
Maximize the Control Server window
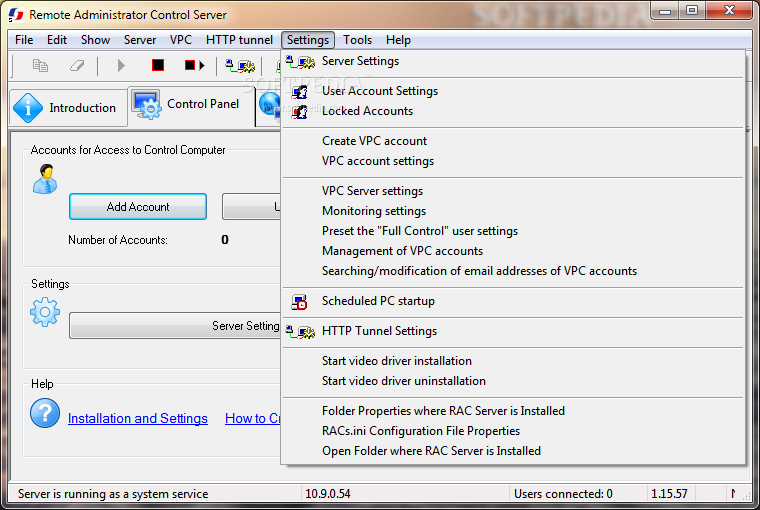[x=692, y=11]
